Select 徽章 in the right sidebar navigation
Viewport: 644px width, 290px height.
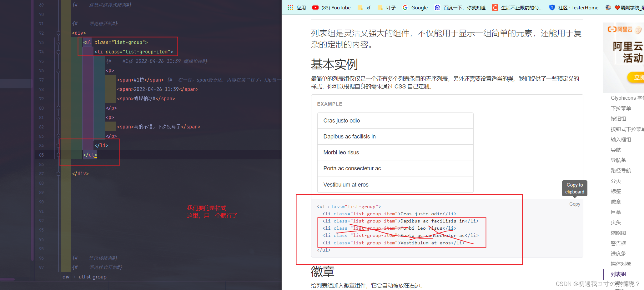[616, 202]
